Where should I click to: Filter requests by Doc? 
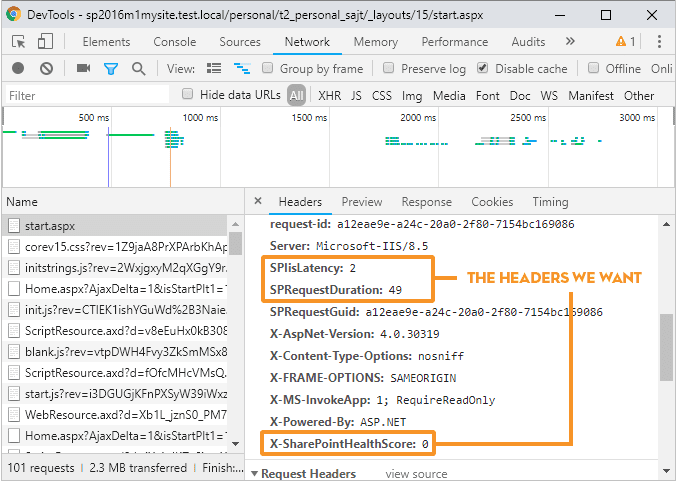pos(520,95)
